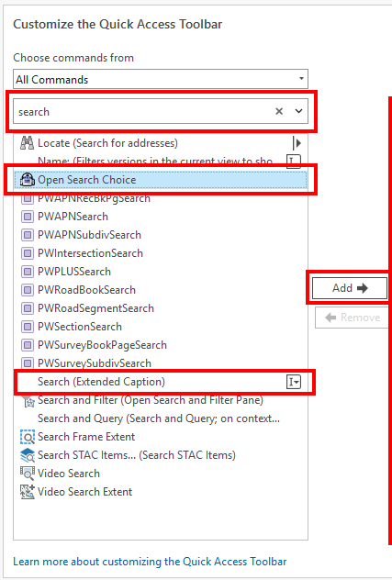Viewport: 392px width, 580px height.
Task: Click the Add button
Action: [350, 288]
